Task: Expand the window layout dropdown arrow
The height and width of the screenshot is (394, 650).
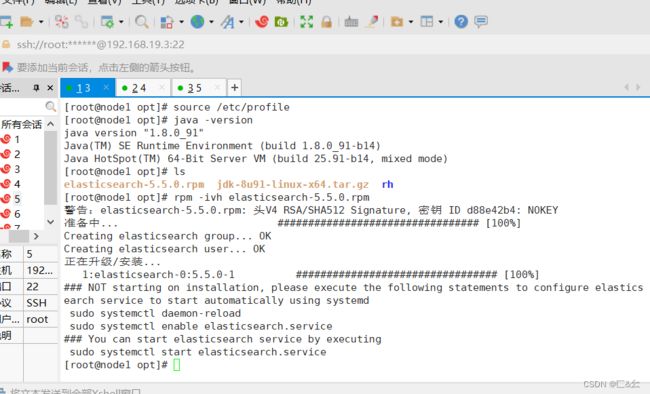Action: 441,22
